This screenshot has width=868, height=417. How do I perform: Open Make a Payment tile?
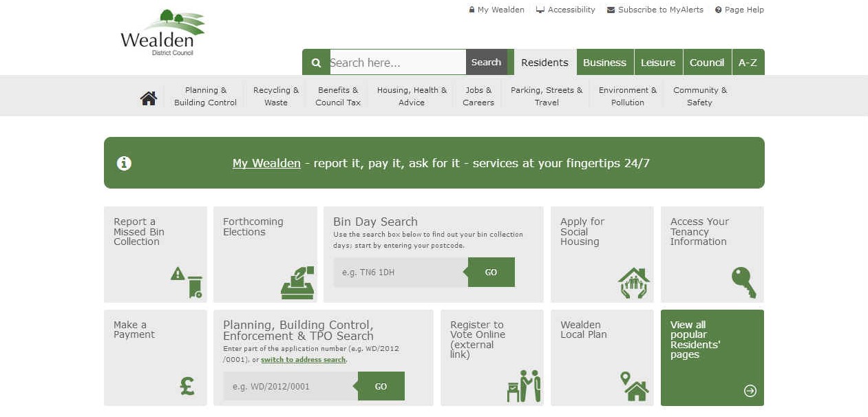click(156, 358)
